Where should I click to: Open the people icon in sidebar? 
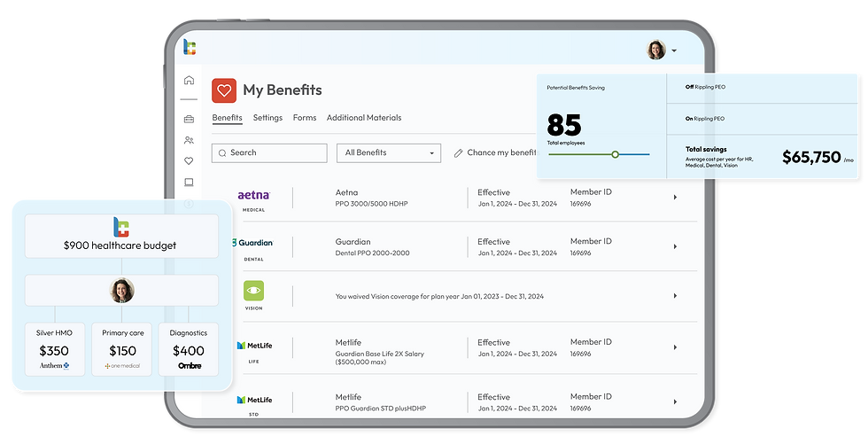pyautogui.click(x=189, y=140)
